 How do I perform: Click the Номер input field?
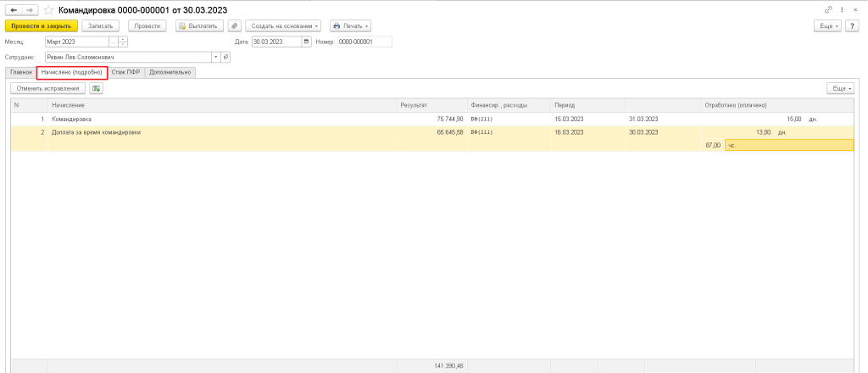click(x=364, y=42)
